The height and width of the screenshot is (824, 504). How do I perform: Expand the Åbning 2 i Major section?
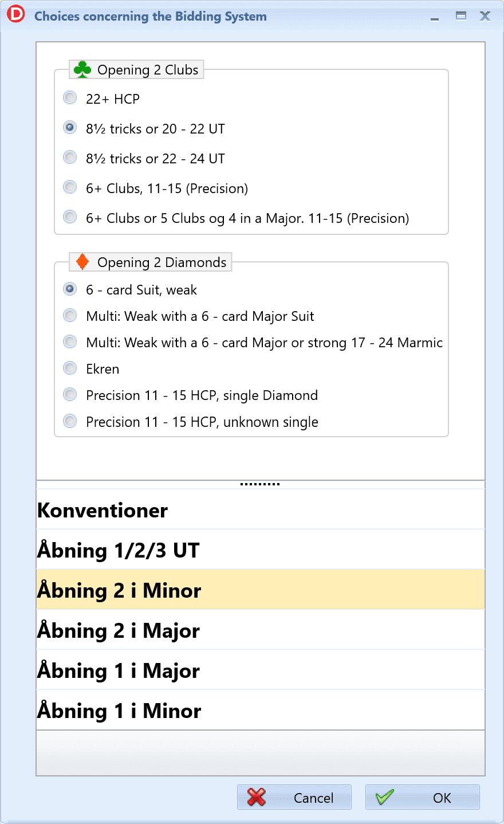point(261,630)
